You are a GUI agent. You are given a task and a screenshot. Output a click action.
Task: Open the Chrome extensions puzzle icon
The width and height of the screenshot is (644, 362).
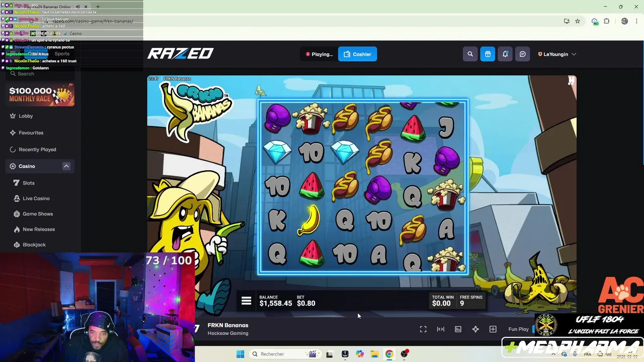pyautogui.click(x=607, y=21)
